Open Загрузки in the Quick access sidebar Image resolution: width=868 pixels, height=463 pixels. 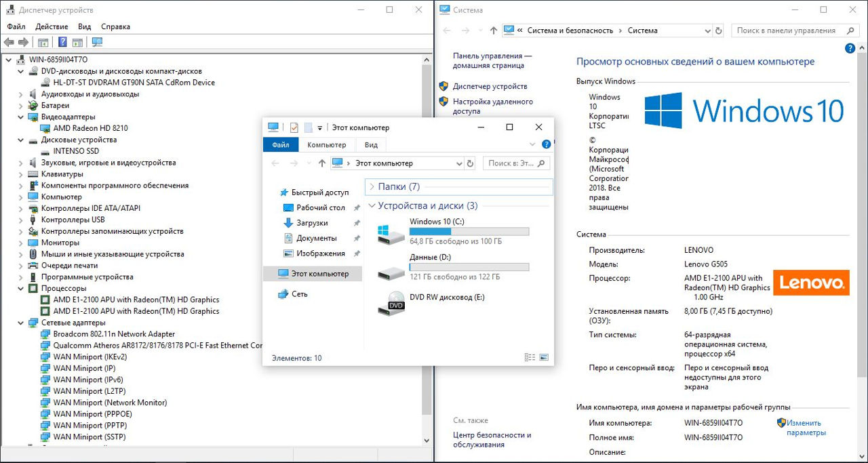click(312, 223)
